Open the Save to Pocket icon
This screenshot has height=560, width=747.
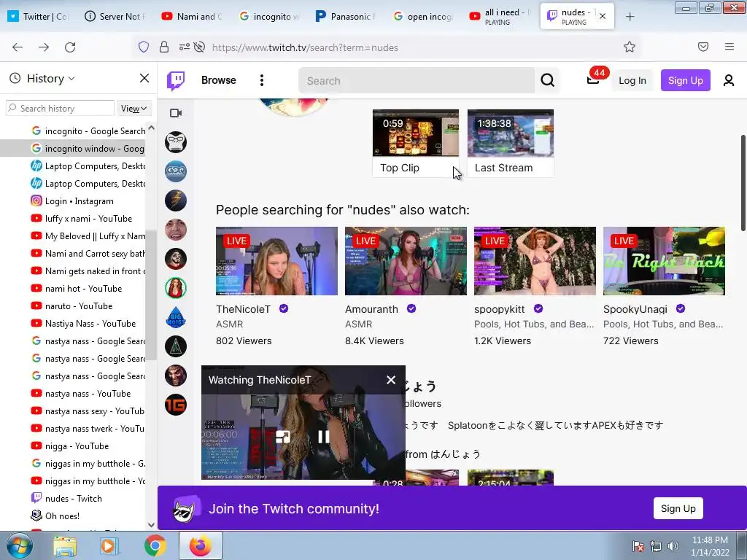[x=703, y=47]
